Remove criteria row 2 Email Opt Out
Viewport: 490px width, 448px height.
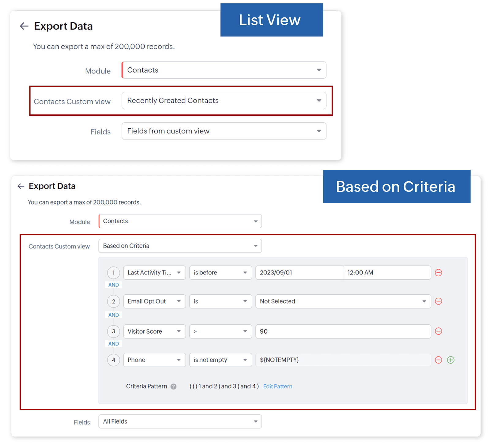coord(439,301)
